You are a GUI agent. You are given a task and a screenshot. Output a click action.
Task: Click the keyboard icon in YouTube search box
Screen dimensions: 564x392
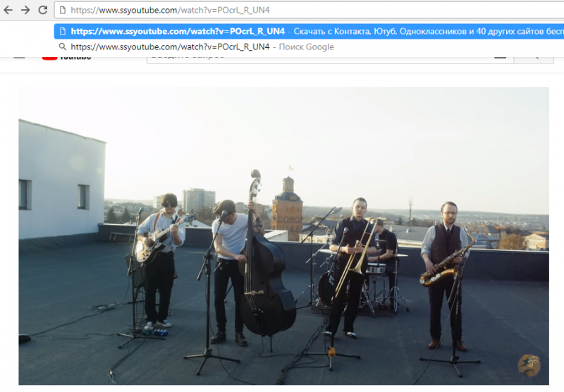pos(500,56)
